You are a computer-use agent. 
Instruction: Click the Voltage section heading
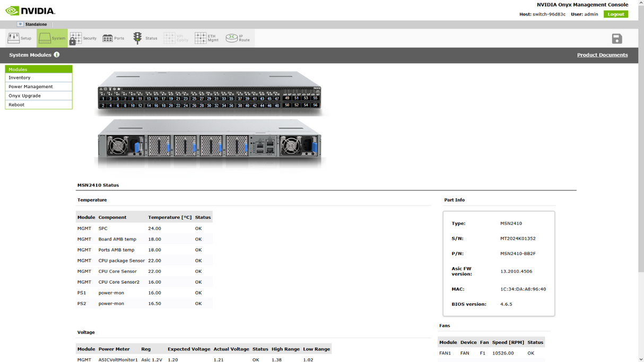tap(86, 332)
